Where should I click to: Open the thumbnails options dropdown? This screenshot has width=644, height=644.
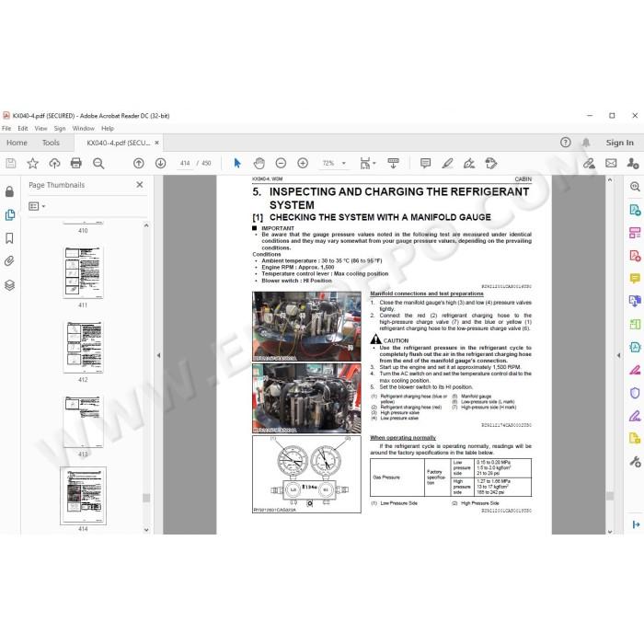[37, 206]
